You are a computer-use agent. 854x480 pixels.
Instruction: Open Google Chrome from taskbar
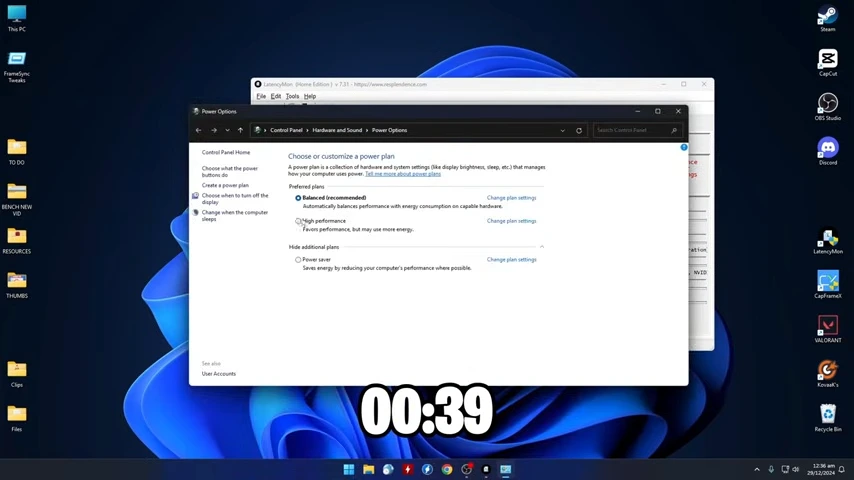(x=447, y=469)
